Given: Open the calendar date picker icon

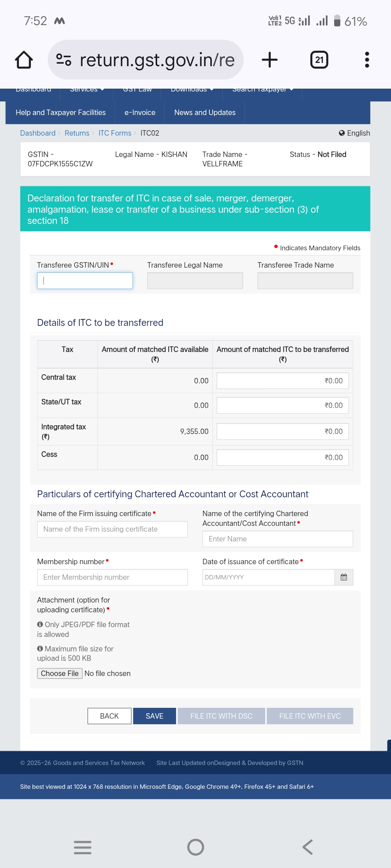Looking at the screenshot, I should (344, 577).
